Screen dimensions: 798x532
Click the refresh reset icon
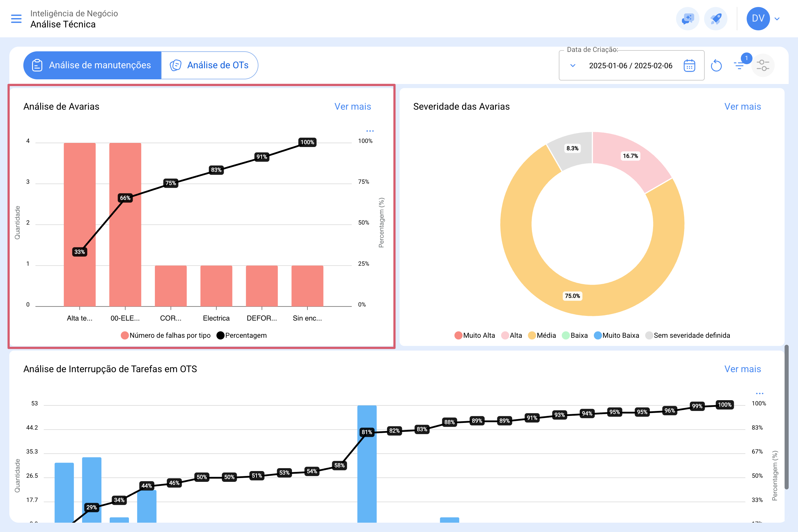(716, 66)
